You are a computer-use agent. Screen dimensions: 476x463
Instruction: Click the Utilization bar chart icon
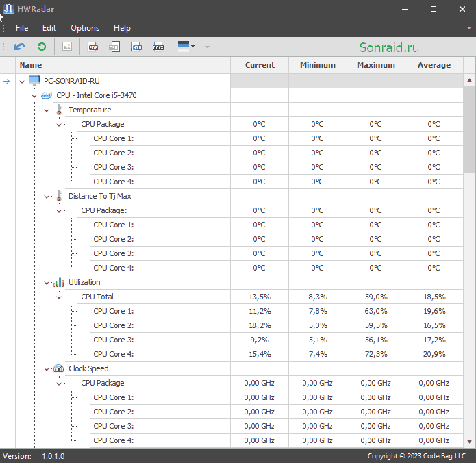(59, 282)
